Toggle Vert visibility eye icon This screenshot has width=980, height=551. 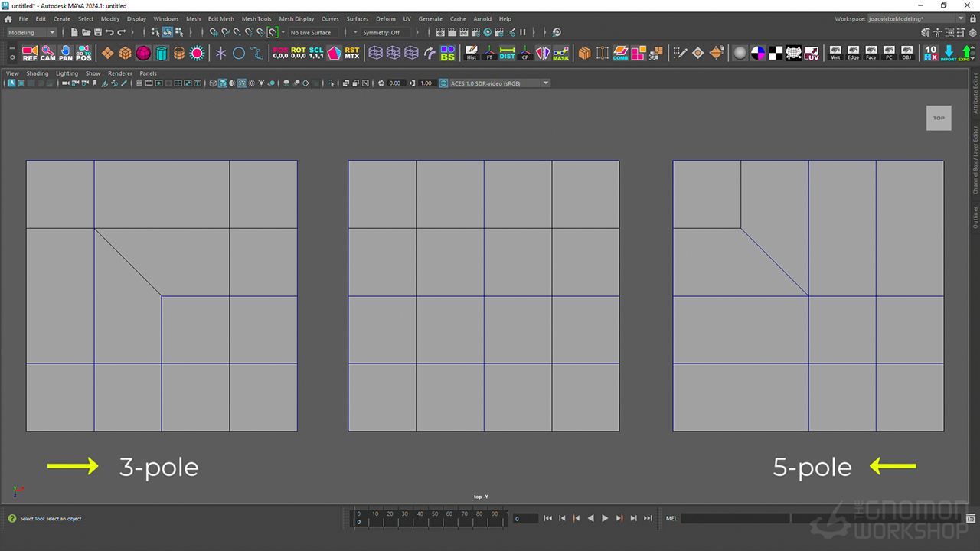(x=835, y=53)
